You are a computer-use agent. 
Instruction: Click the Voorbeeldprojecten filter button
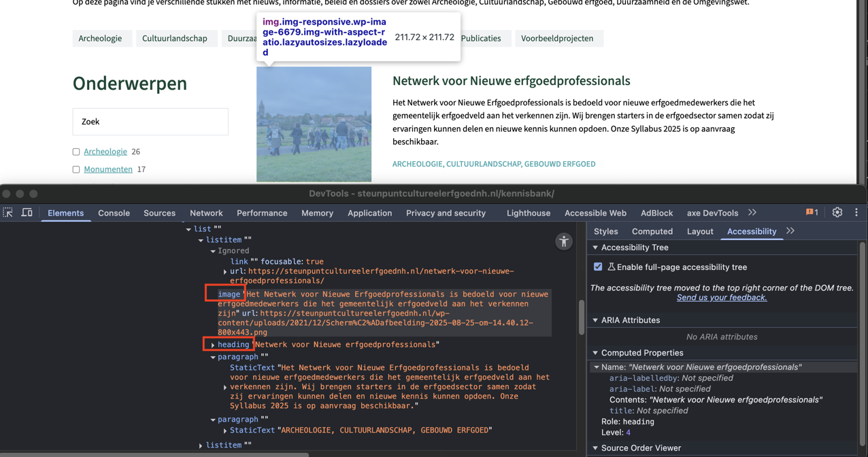(x=556, y=39)
